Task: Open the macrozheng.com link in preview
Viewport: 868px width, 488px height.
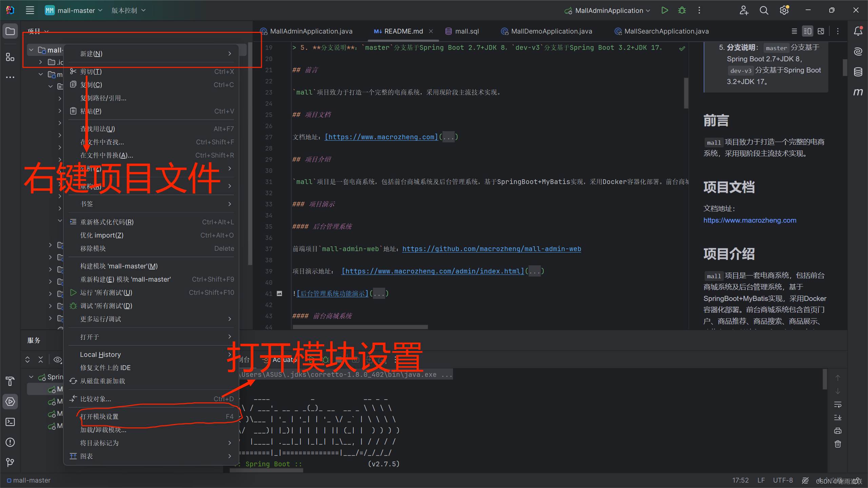Action: [x=750, y=220]
